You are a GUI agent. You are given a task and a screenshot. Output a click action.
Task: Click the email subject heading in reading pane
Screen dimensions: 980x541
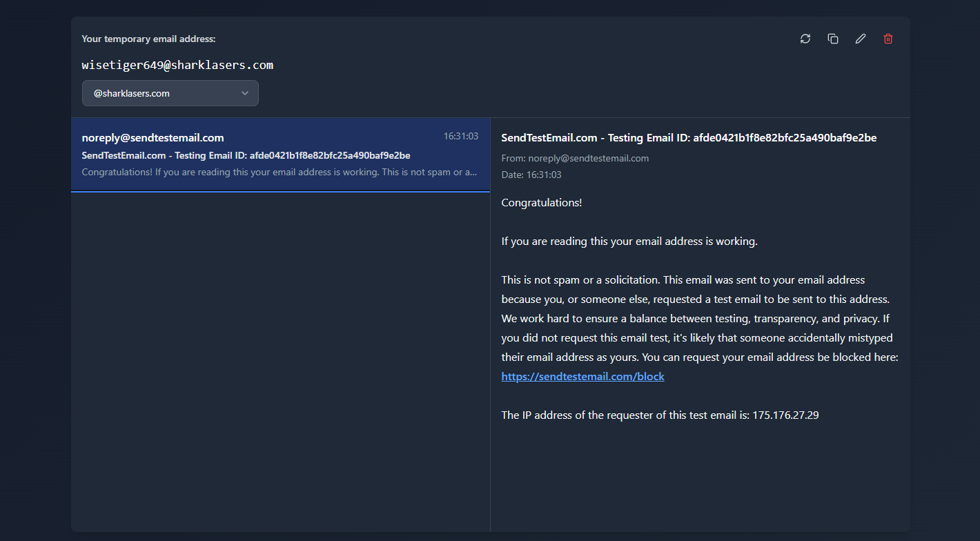tap(689, 138)
